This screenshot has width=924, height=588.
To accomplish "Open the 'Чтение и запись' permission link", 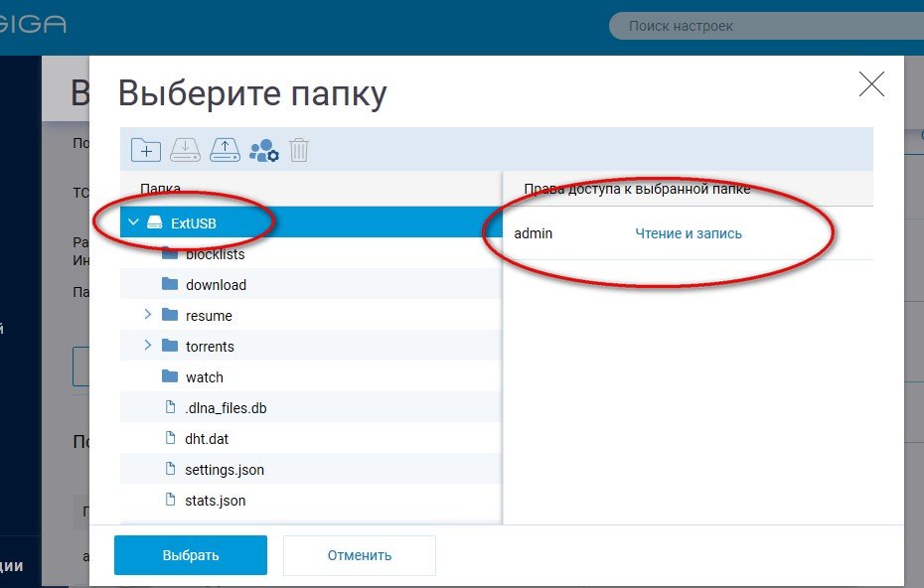I will (689, 233).
